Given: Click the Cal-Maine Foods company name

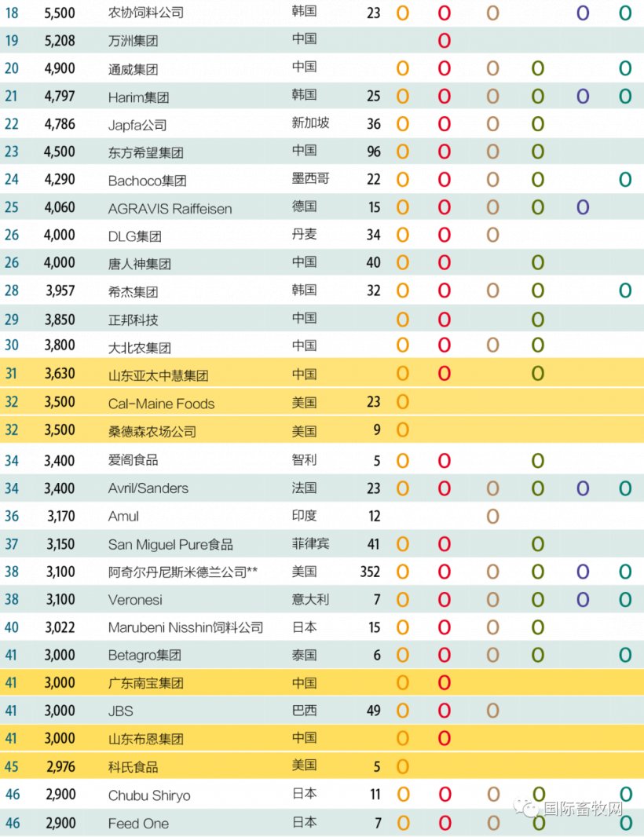Looking at the screenshot, I should (x=161, y=404).
